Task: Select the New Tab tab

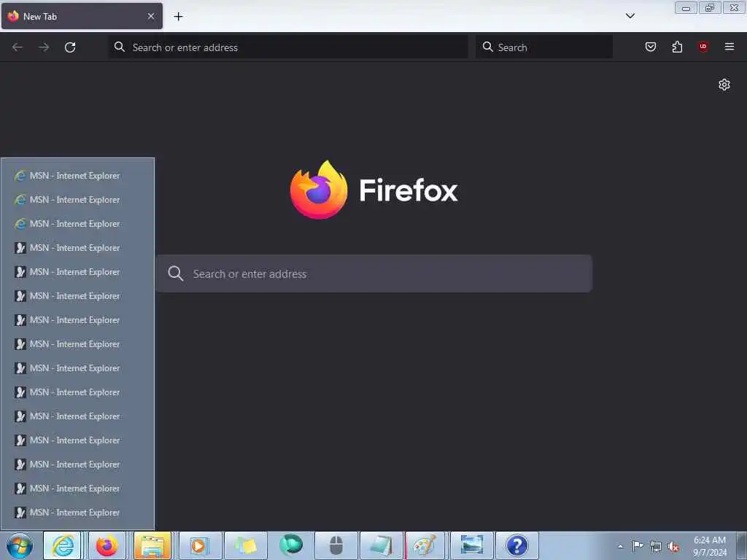Action: pyautogui.click(x=82, y=16)
